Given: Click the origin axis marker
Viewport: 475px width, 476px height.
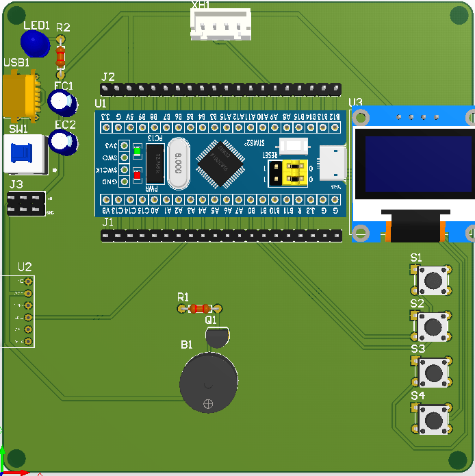Looking at the screenshot, I should point(3,473).
